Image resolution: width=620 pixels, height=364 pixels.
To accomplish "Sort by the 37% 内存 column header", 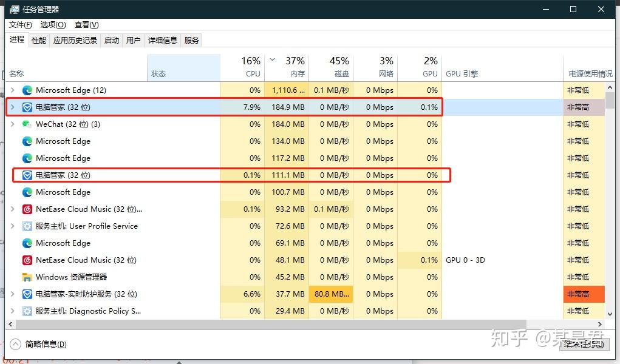I will click(287, 68).
